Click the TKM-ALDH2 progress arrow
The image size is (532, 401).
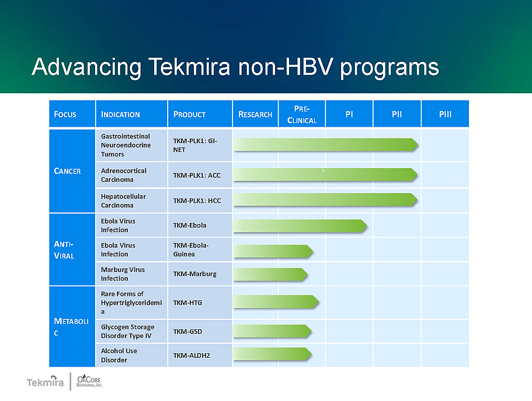coord(273,354)
